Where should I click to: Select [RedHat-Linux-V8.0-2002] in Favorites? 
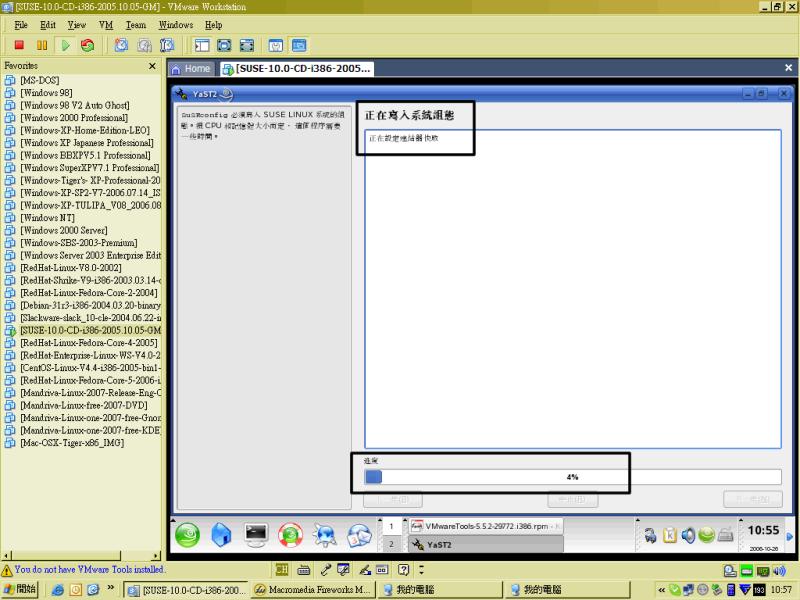[70, 268]
